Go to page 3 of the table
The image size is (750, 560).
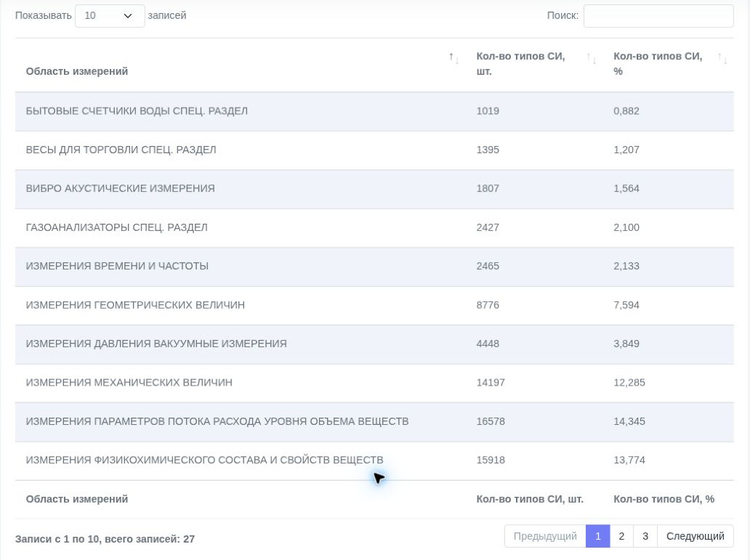coord(645,536)
